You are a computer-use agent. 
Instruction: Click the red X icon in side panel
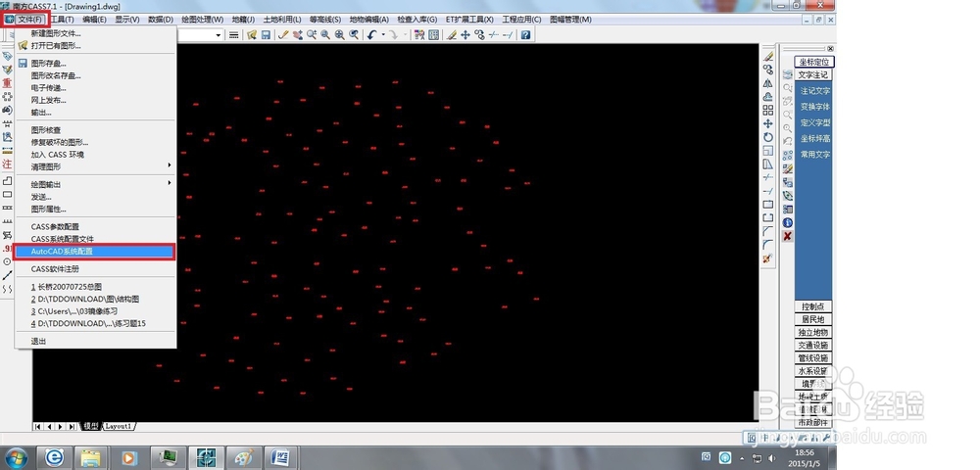click(788, 236)
